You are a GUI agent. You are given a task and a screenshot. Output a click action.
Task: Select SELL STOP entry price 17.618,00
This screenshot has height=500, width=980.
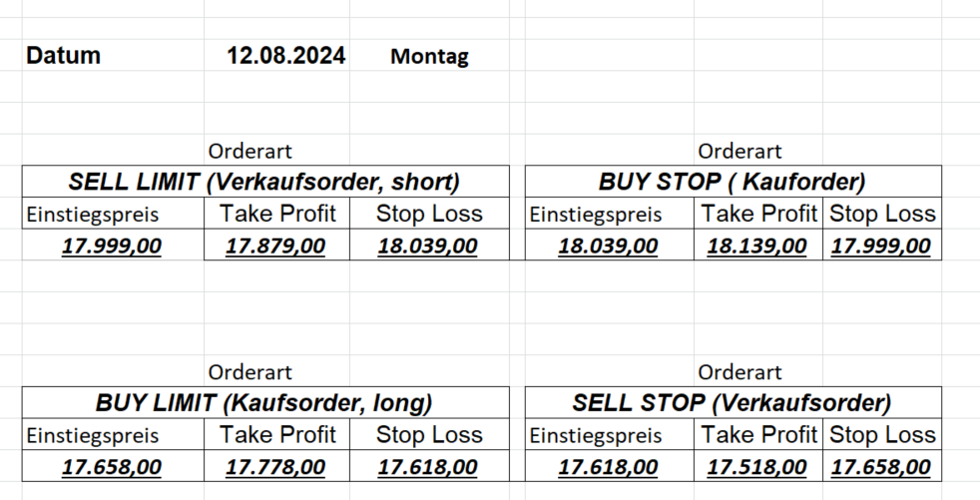(x=608, y=466)
